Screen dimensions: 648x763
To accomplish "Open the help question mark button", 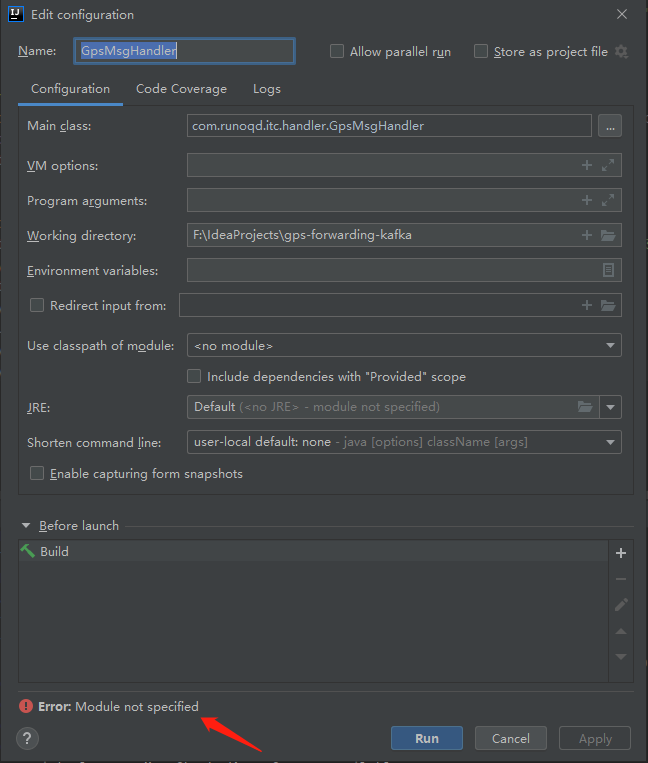I will (28, 739).
